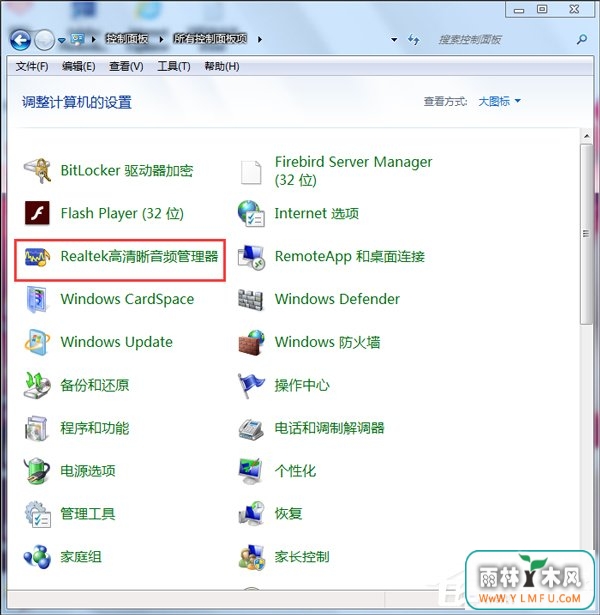Click the Windows Update icon
600x615 pixels.
37,342
